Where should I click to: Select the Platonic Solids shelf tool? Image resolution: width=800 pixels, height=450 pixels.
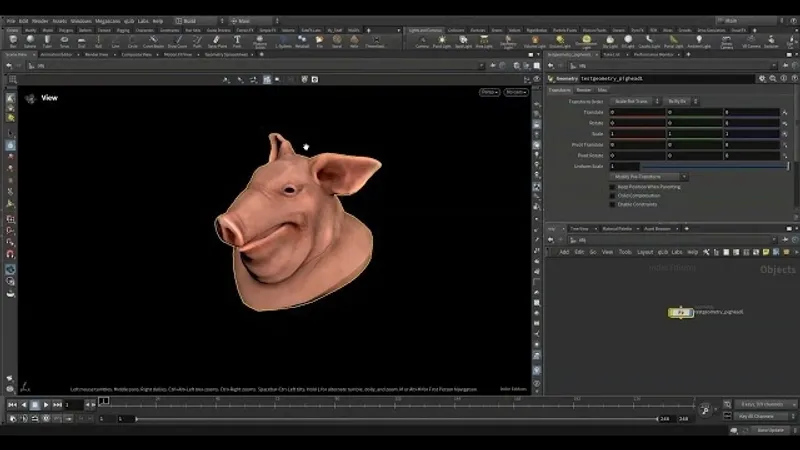260,41
